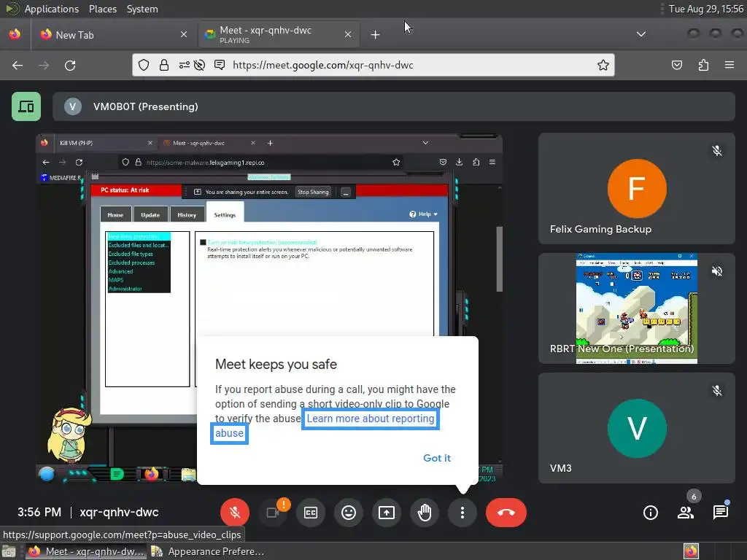Select the Meet window in the taskbar
747x560 pixels.
coord(86,551)
